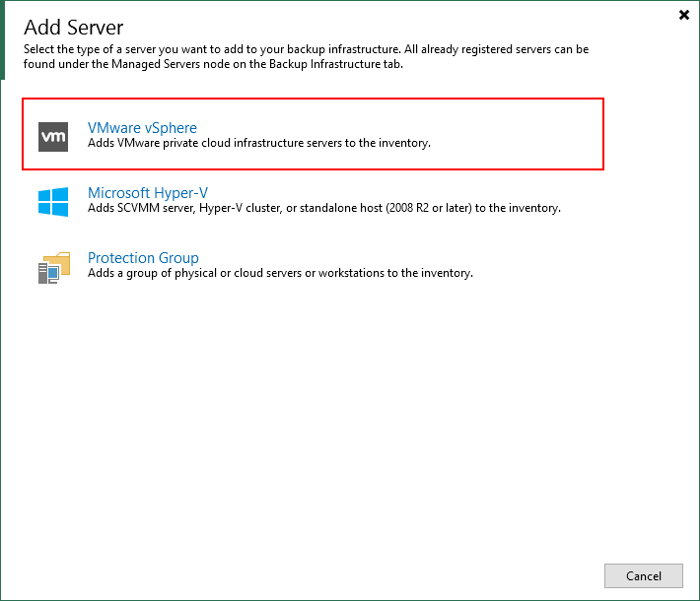Image resolution: width=700 pixels, height=601 pixels.
Task: Choose the Microsoft Hyper-V link
Action: point(148,193)
